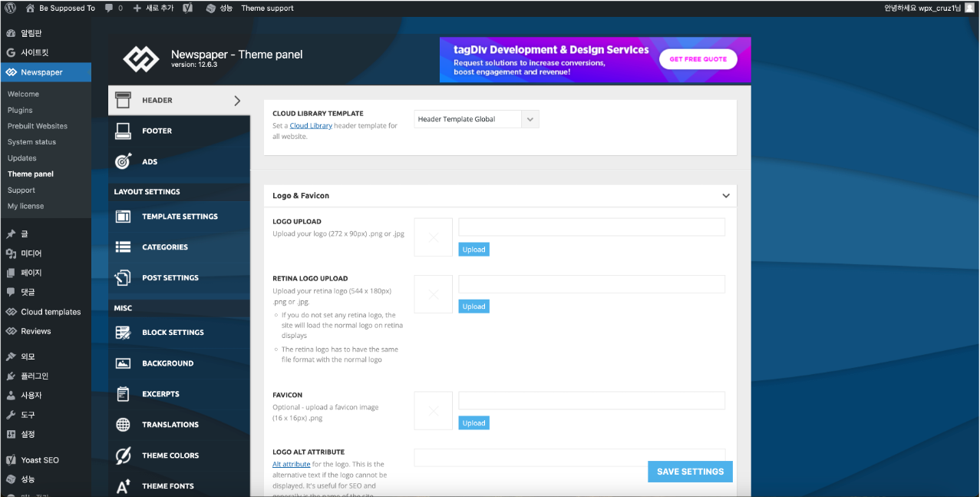980x497 pixels.
Task: Click Upload button for Favicon
Action: (474, 423)
